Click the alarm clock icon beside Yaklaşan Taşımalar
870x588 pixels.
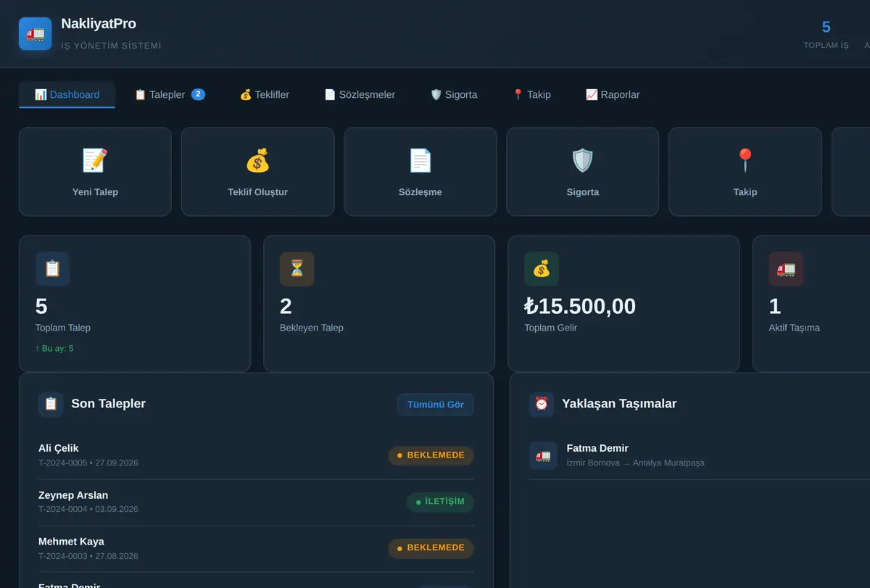coord(542,404)
